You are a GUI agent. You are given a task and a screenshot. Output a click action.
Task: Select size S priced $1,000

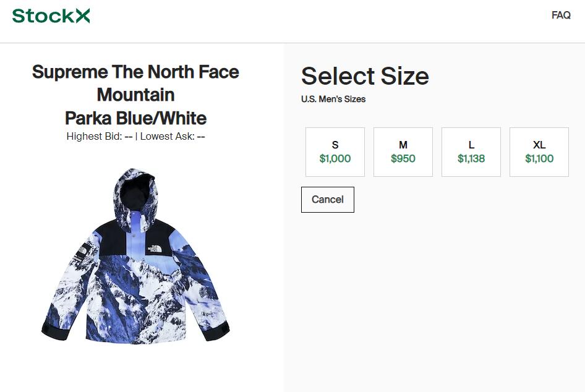click(335, 151)
